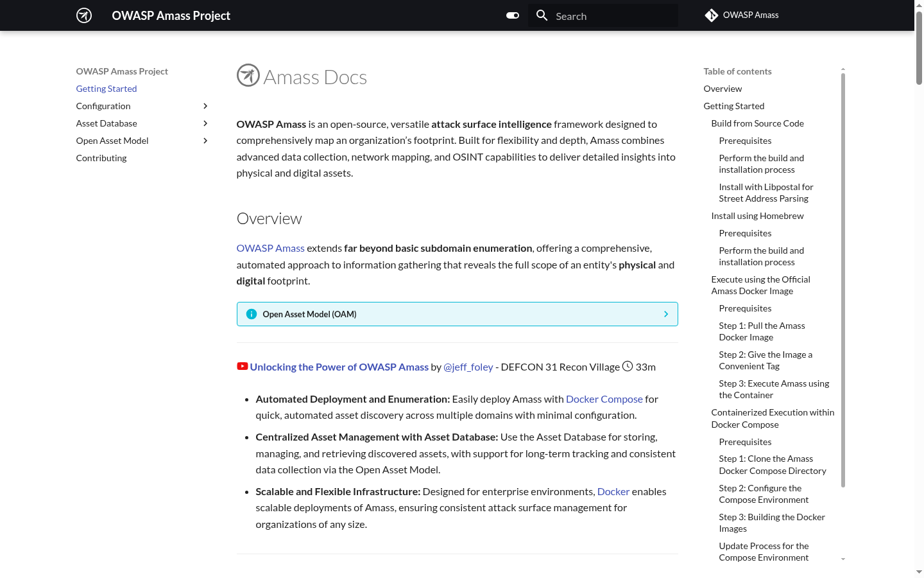924x578 pixels.
Task: Jump to Getting Started in table of contents
Action: tap(734, 106)
